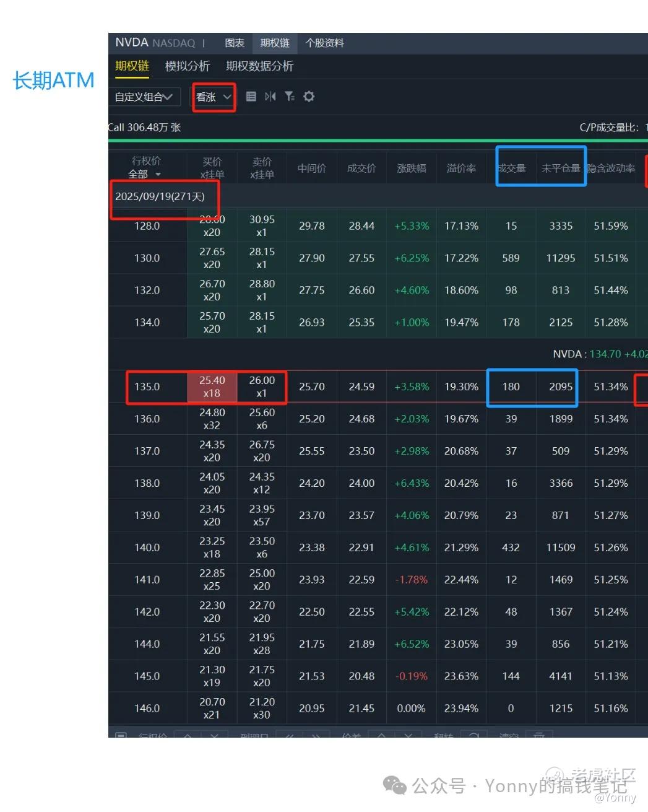Click mid price 29.78

tap(311, 226)
